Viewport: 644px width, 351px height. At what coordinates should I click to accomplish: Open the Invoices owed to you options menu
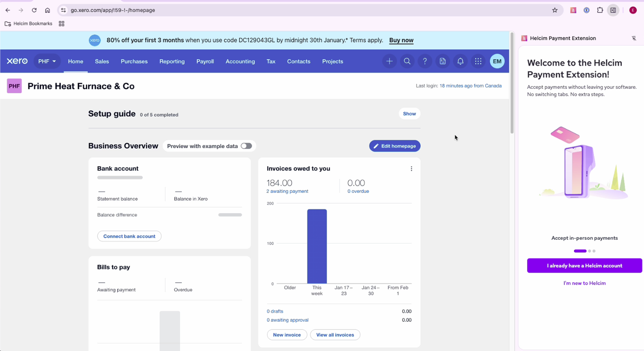click(411, 169)
